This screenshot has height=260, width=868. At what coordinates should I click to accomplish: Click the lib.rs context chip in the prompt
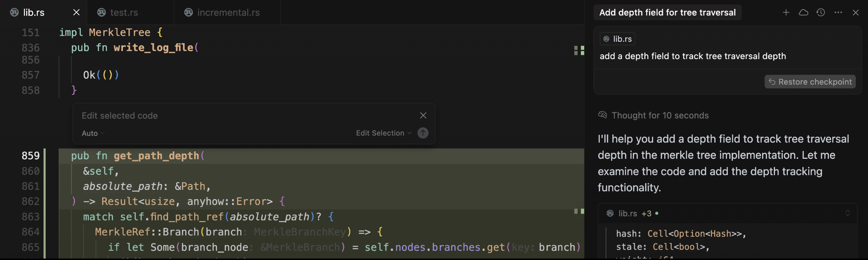[x=617, y=39]
